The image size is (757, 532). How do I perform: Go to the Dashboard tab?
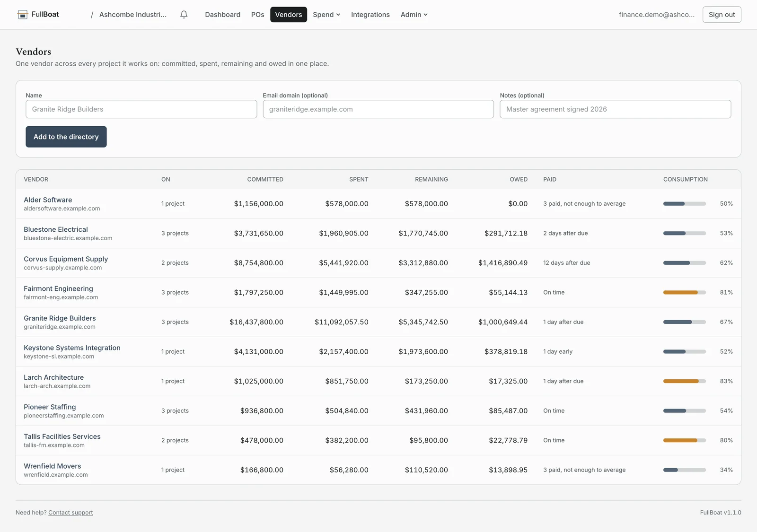pos(223,15)
